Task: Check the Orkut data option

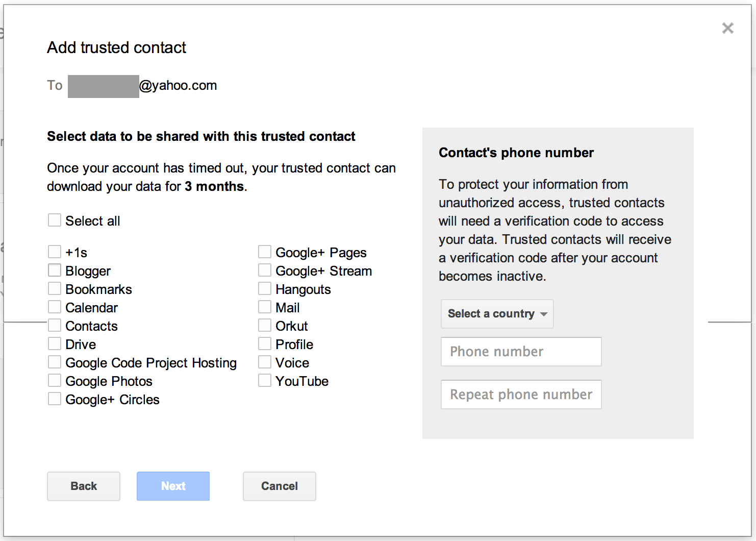Action: (264, 325)
